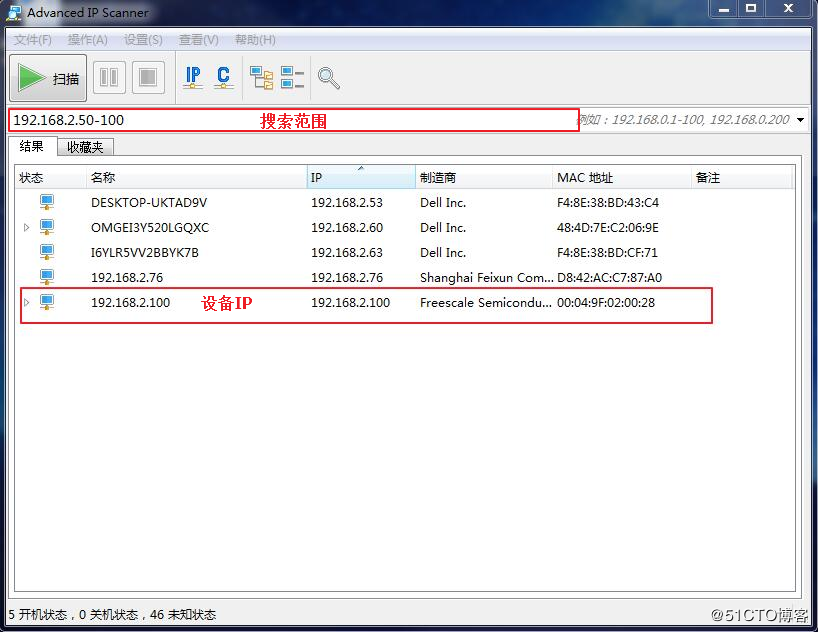Image resolution: width=818 pixels, height=632 pixels.
Task: Minimize the Advanced IP Scanner window
Action: coord(724,9)
